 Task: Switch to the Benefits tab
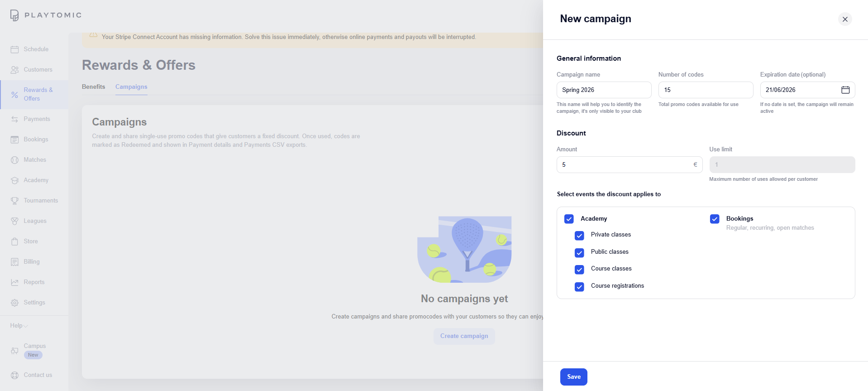click(x=93, y=87)
